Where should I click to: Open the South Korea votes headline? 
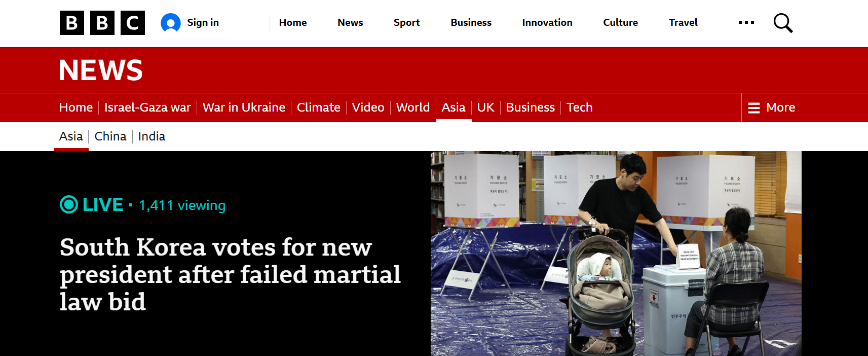230,274
